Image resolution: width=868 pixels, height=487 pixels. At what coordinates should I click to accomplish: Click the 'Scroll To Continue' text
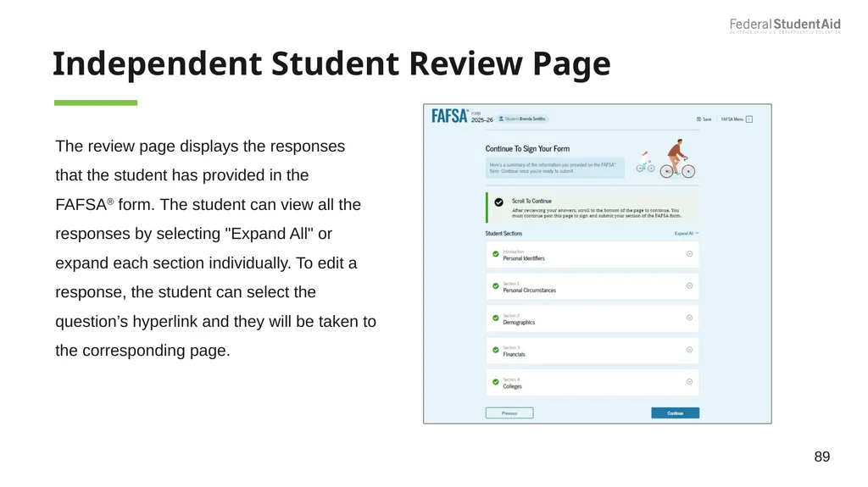pyautogui.click(x=531, y=201)
